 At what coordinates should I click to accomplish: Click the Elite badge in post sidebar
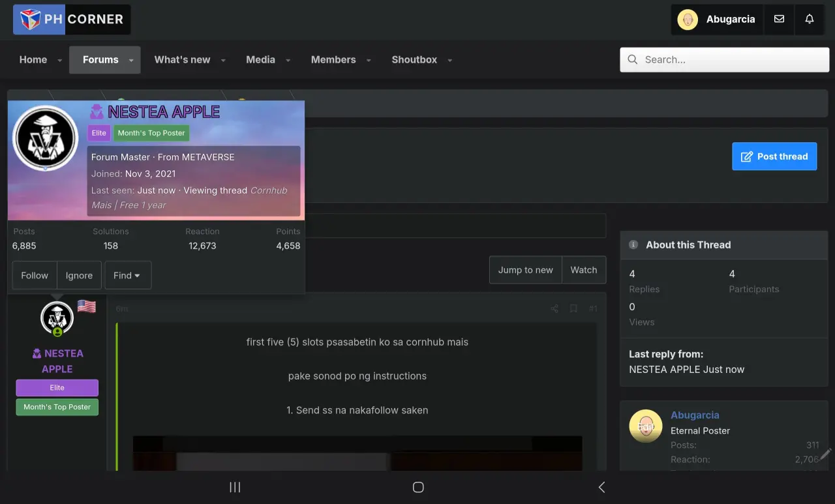(x=57, y=387)
